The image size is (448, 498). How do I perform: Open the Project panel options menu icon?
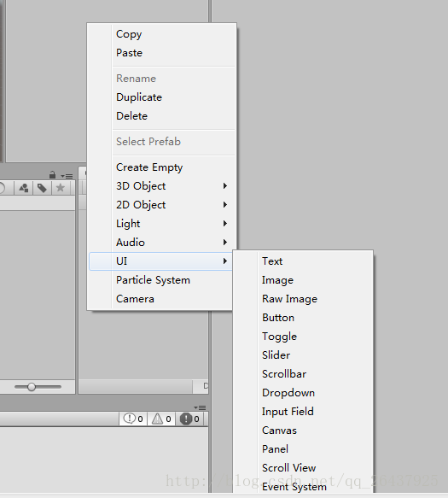coord(67,176)
